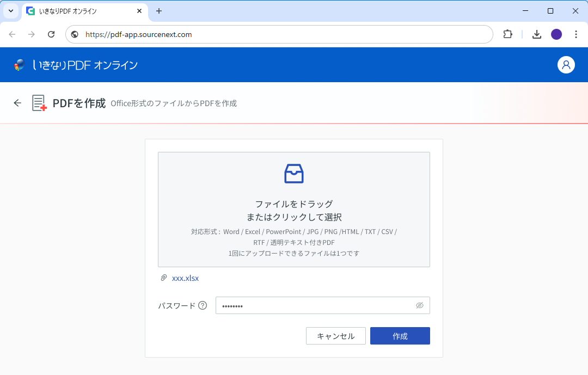Open the password help question mark icon
This screenshot has height=375, width=588.
203,305
